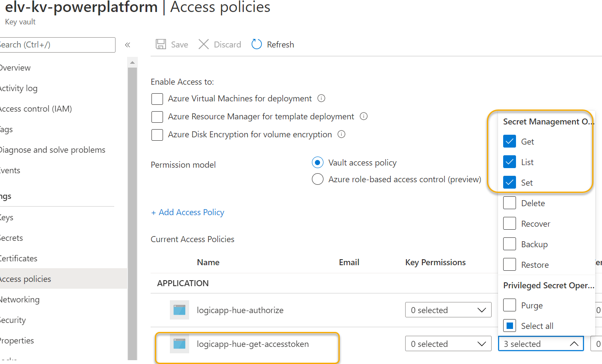Click the Refresh circular arrow icon

(x=257, y=44)
